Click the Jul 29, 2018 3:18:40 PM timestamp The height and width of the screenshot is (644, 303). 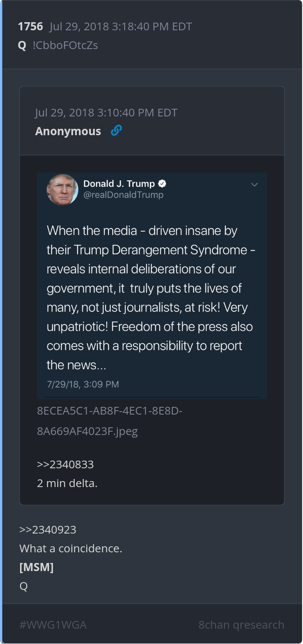point(121,26)
